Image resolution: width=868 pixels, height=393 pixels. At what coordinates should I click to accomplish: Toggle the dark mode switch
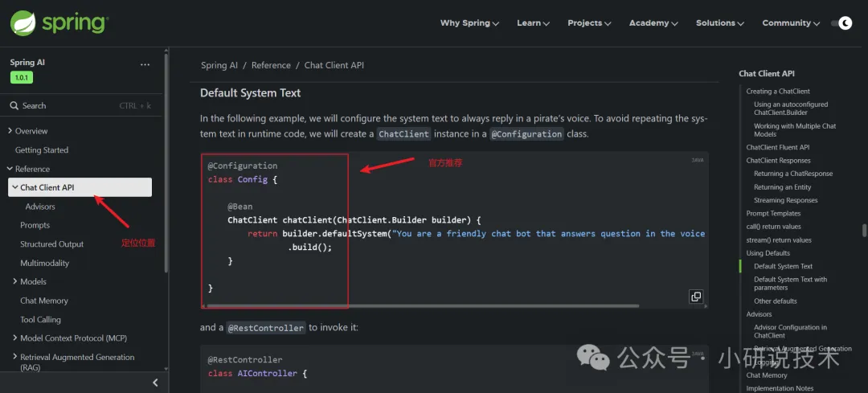coord(841,23)
